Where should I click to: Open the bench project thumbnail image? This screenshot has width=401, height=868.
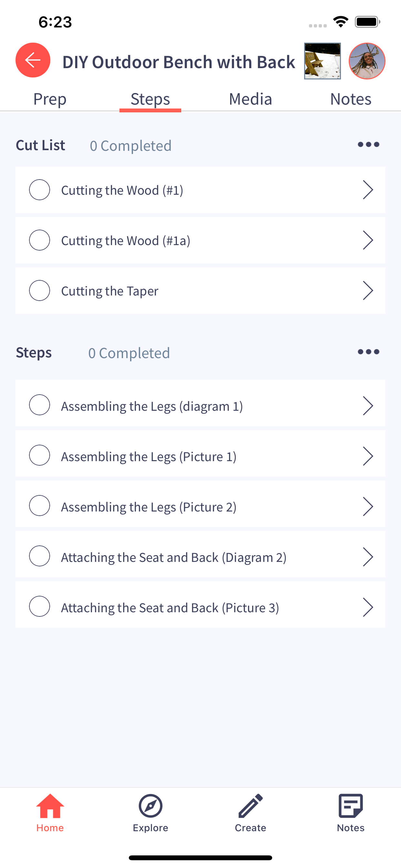tap(323, 61)
